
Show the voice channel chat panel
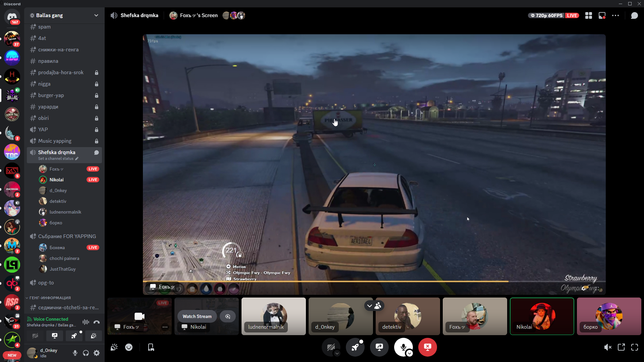(634, 15)
